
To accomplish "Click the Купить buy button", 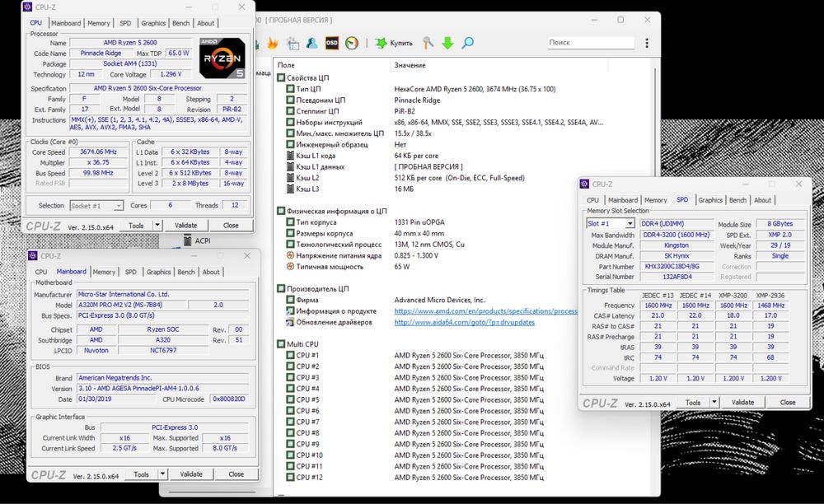I will (394, 43).
